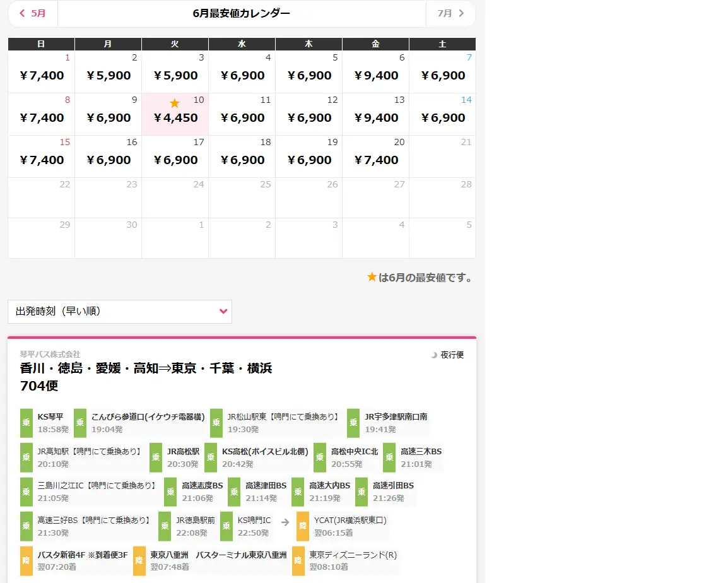Click the arrow icon after KS鳴門IC
Viewport: 728px width, 583px height.
tap(285, 522)
